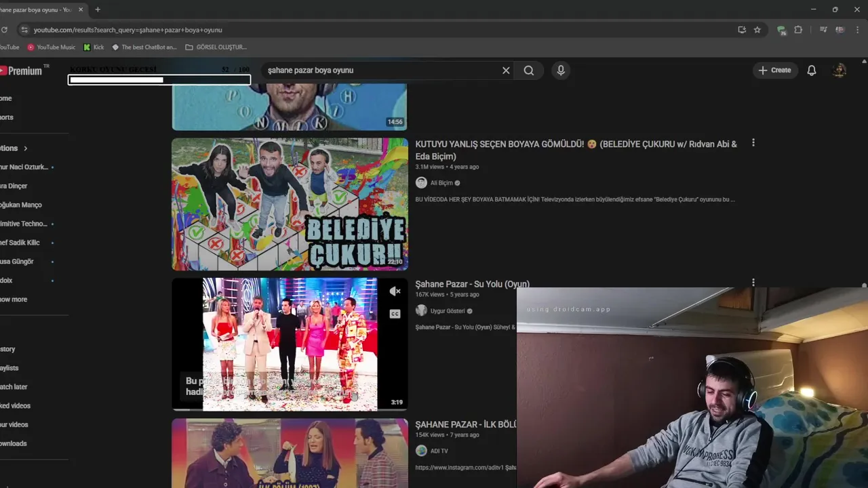
Task: Expand the Subscriptions section chevron
Action: (x=26, y=148)
